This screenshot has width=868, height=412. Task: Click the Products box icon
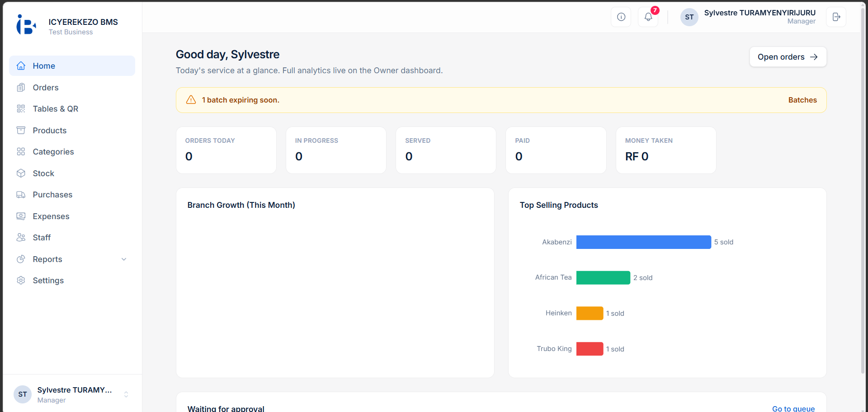(x=21, y=131)
